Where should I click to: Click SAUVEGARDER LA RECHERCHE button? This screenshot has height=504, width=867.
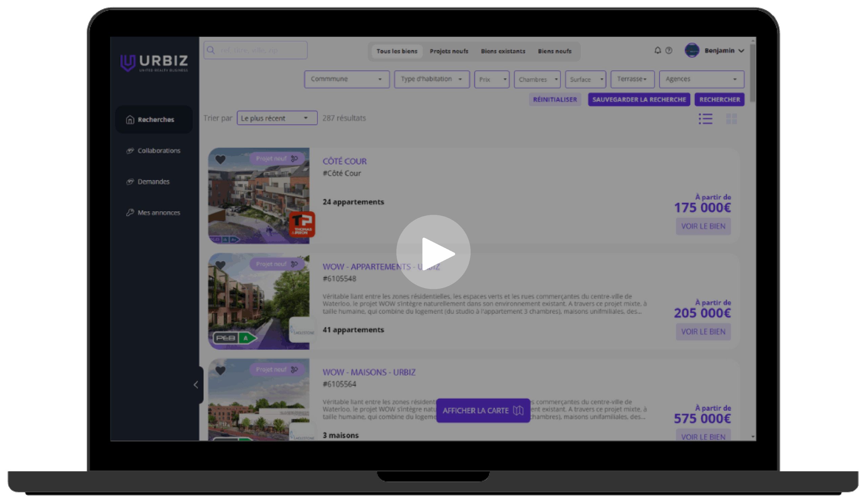[x=639, y=100]
